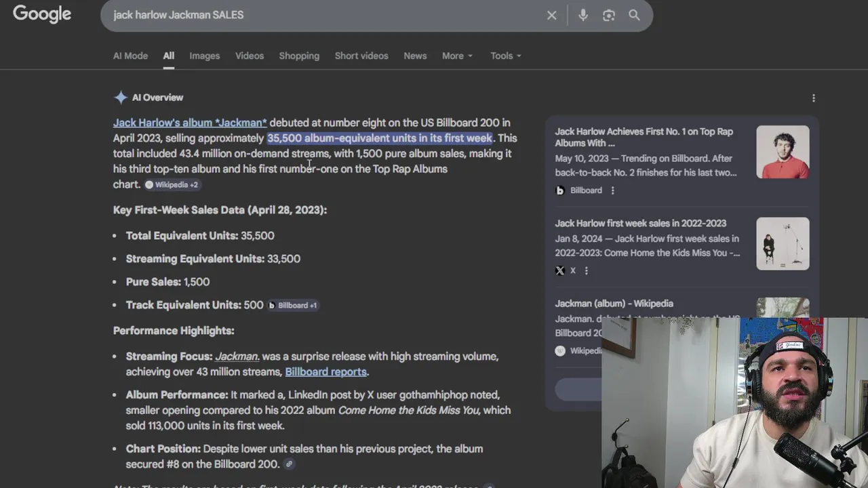
Task: Open the Short videos tab
Action: tap(361, 56)
